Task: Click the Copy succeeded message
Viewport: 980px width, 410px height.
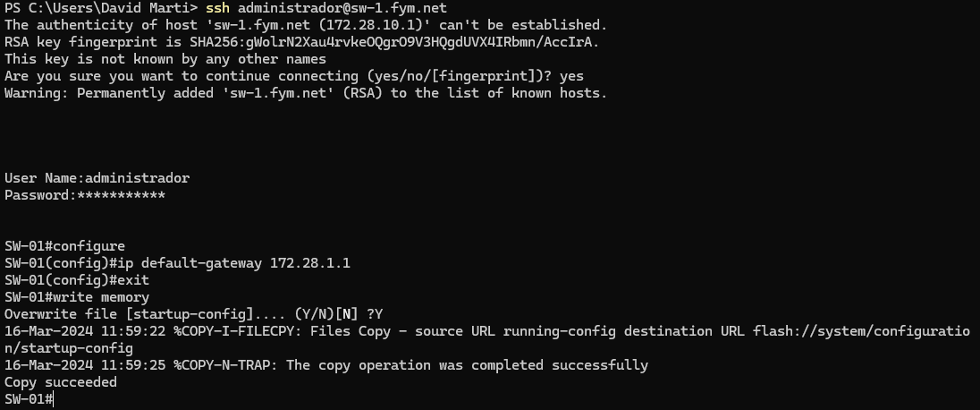Action: click(x=61, y=382)
